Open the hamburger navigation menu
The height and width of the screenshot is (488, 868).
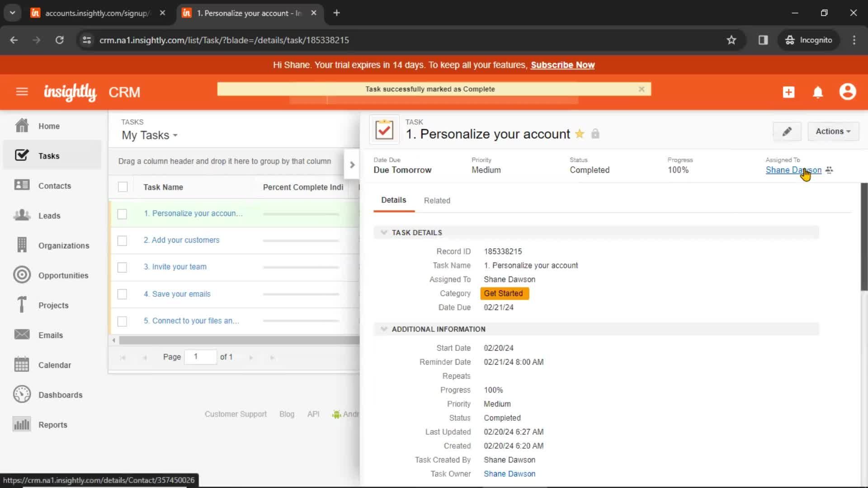pos(22,92)
